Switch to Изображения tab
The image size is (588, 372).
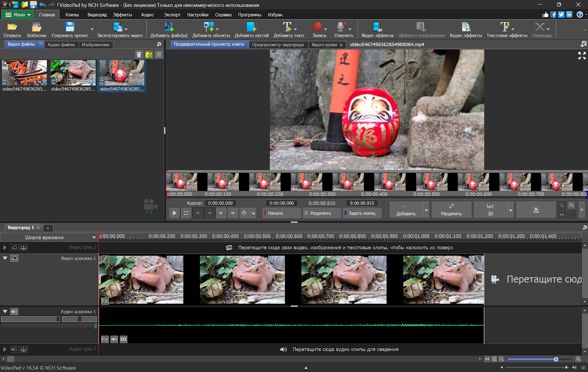[x=96, y=44]
